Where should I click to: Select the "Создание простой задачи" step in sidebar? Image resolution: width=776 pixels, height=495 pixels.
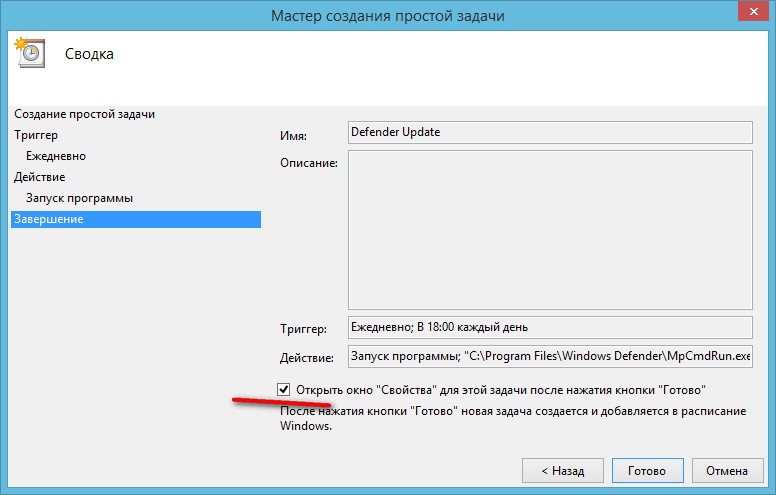click(x=84, y=114)
